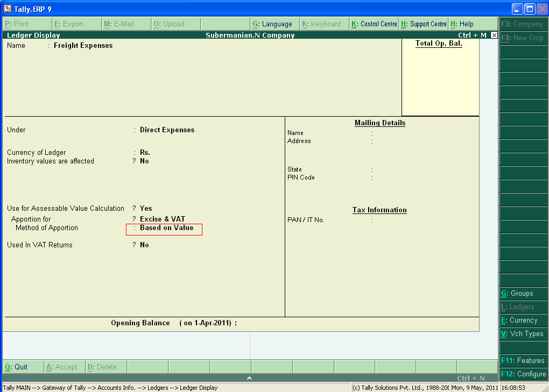Toggle Inventory values are affected setting

point(143,161)
